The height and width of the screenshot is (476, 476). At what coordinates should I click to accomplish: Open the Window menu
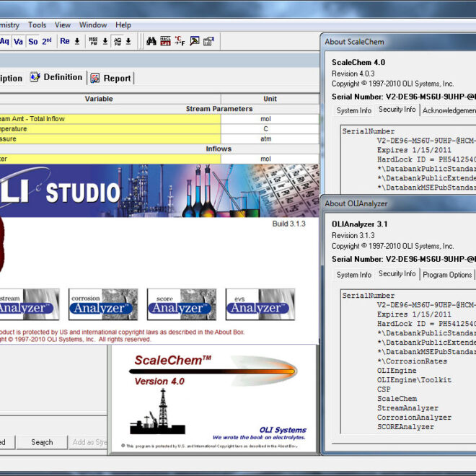(93, 25)
